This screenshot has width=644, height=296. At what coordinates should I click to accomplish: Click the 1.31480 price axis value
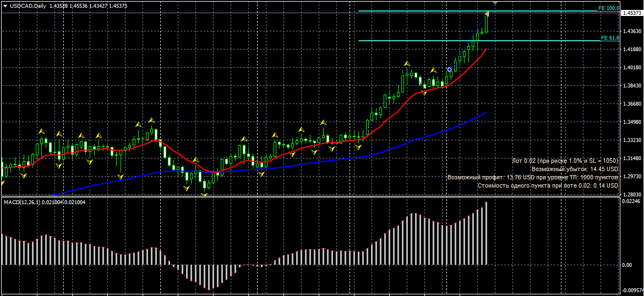(x=631, y=158)
